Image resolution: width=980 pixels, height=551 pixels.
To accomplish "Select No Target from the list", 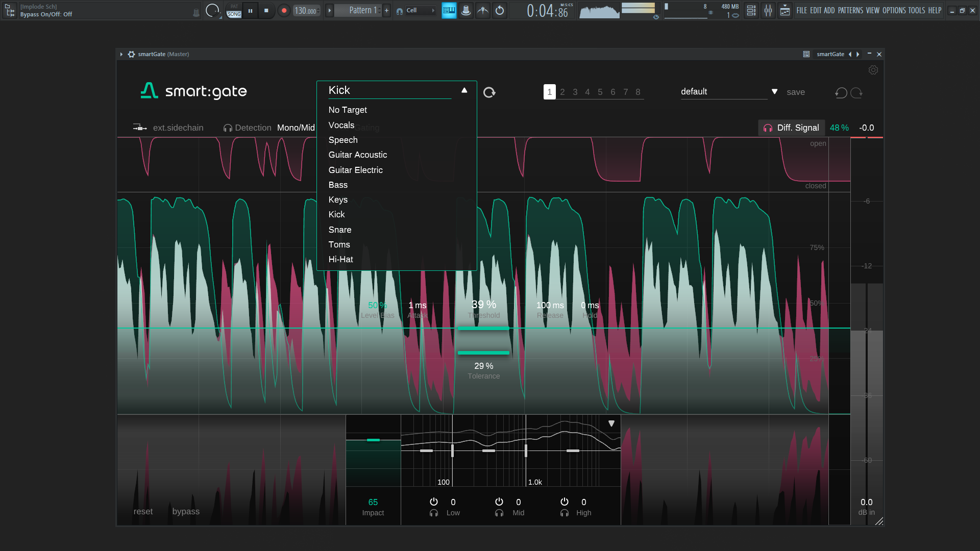I will click(x=348, y=110).
